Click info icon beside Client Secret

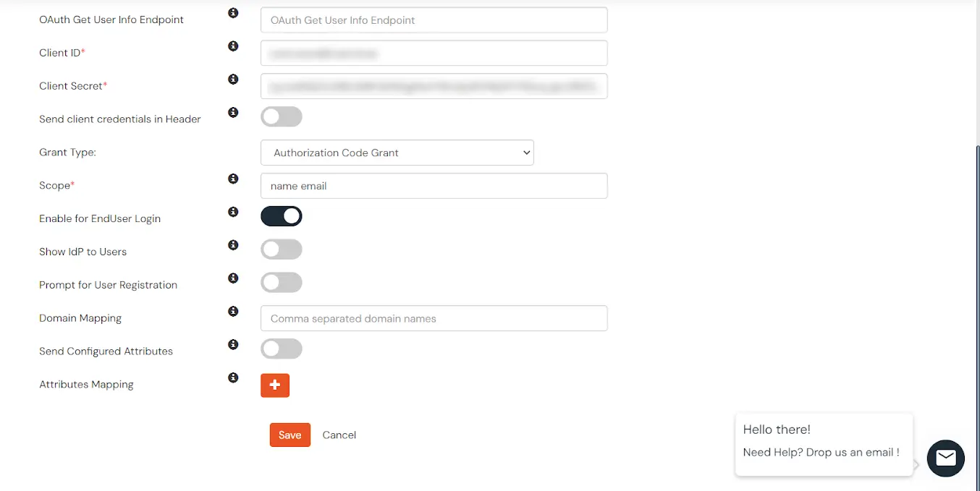pos(233,80)
